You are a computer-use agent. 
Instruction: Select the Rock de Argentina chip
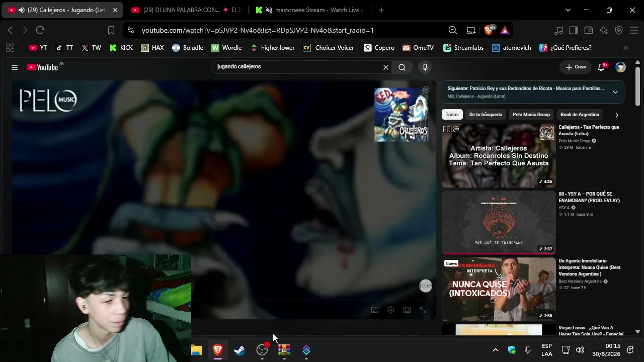580,115
